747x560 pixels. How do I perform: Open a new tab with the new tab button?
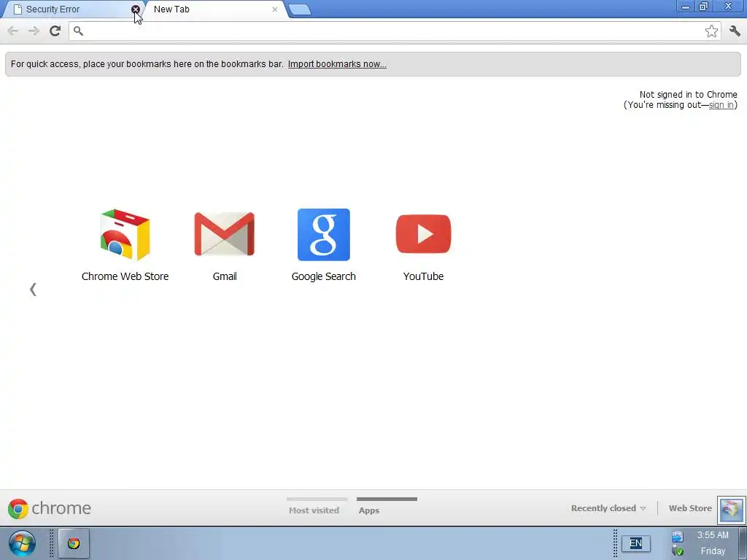click(x=300, y=9)
